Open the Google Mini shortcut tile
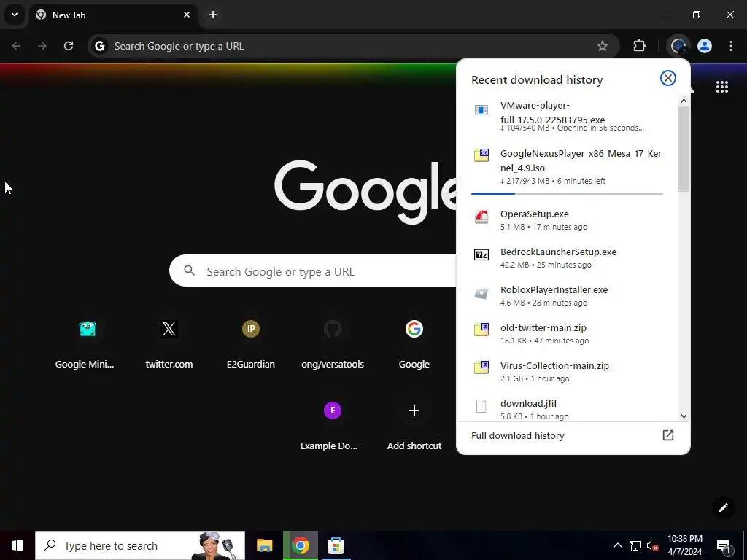The height and width of the screenshot is (560, 747). point(85,344)
